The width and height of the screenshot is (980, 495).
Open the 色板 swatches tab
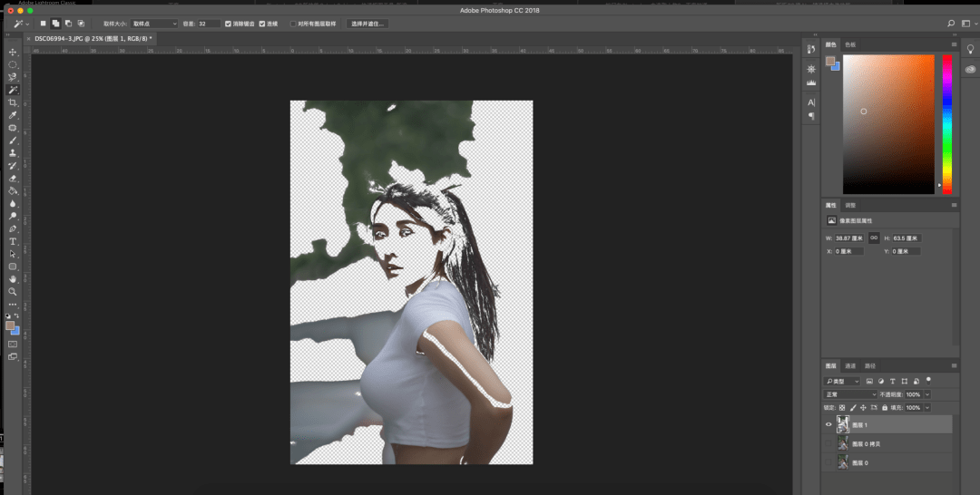850,44
